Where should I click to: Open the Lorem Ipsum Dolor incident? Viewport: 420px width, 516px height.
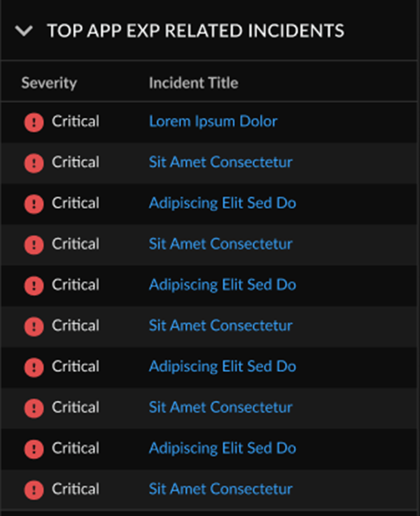click(213, 121)
